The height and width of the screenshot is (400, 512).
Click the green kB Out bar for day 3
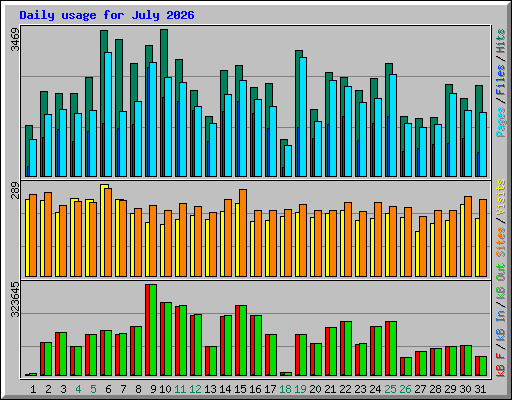coord(63,354)
